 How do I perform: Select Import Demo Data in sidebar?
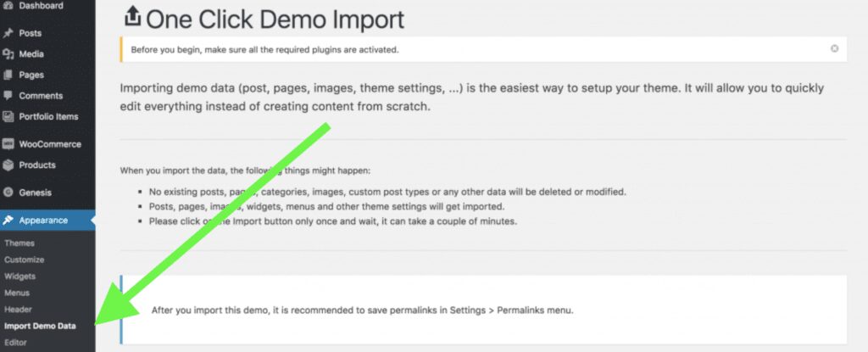pyautogui.click(x=40, y=327)
